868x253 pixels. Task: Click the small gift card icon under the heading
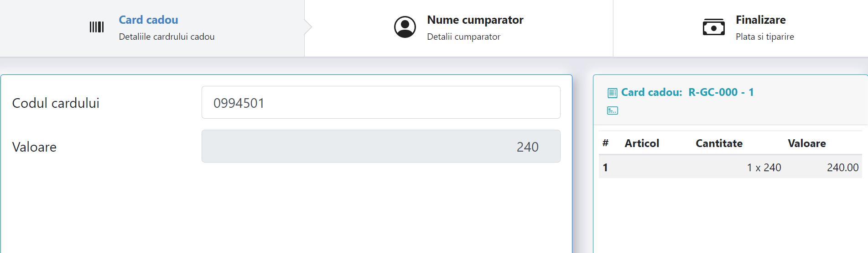pyautogui.click(x=613, y=111)
